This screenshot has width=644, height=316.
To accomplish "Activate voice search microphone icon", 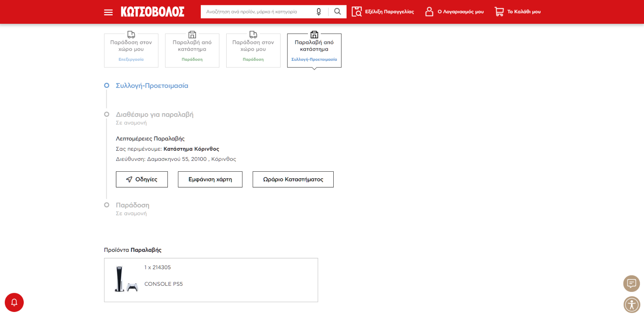I will click(319, 12).
